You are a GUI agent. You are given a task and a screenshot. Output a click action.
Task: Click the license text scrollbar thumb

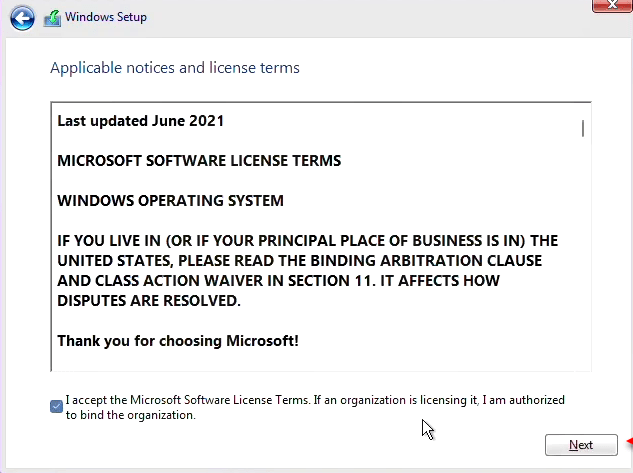(583, 128)
